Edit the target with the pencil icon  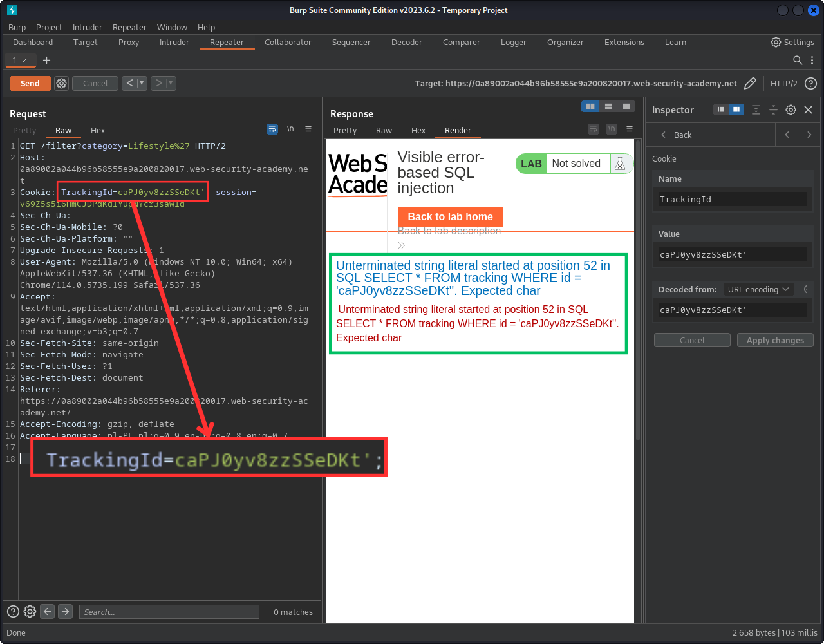pyautogui.click(x=750, y=83)
